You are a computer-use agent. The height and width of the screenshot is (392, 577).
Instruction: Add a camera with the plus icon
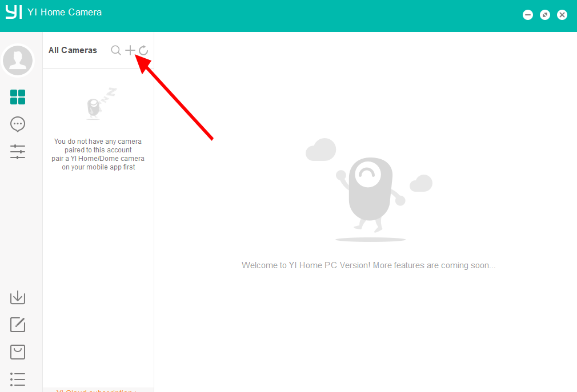(x=130, y=50)
